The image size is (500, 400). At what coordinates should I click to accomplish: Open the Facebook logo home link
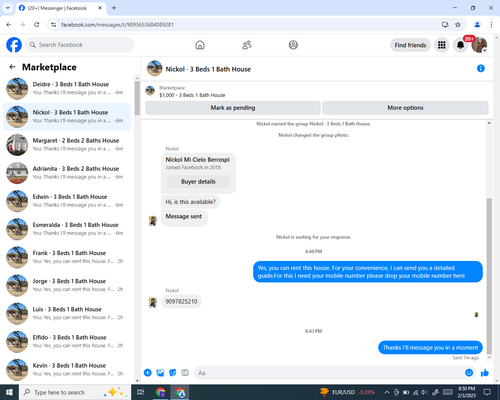14,45
